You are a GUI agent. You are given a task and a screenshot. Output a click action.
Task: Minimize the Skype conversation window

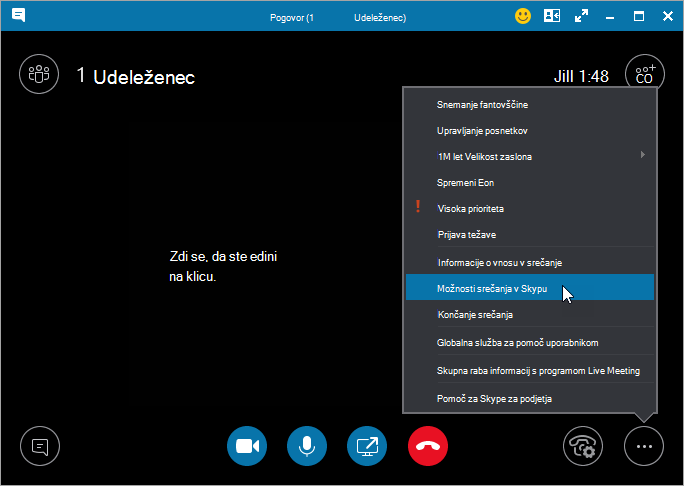click(610, 17)
